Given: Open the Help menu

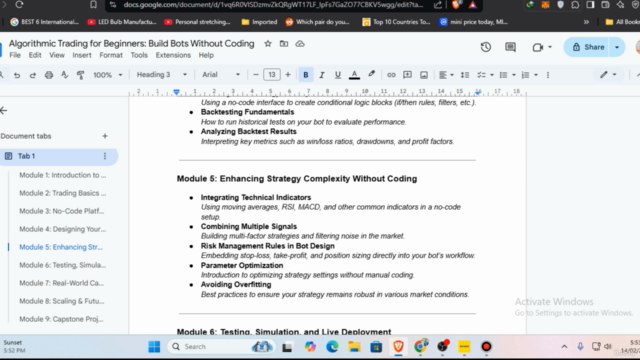Looking at the screenshot, I should coord(206,55).
